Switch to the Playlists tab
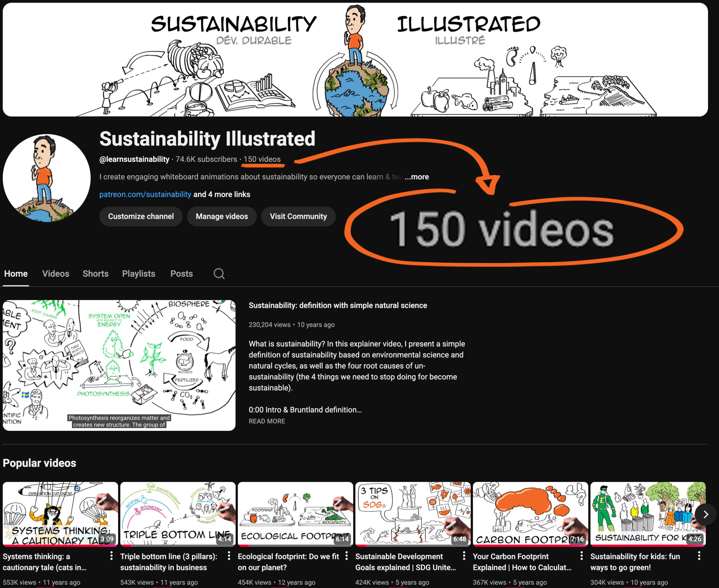The image size is (719, 588). 138,273
